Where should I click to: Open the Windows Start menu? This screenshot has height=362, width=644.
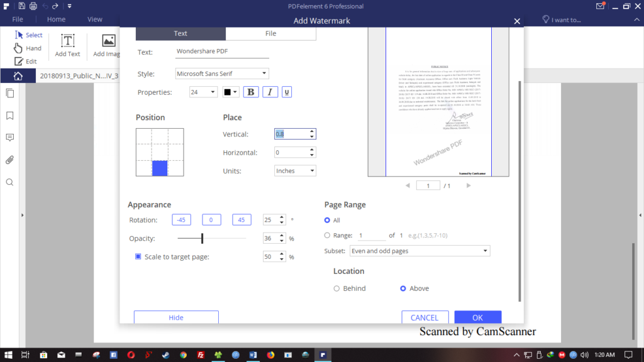[8, 354]
